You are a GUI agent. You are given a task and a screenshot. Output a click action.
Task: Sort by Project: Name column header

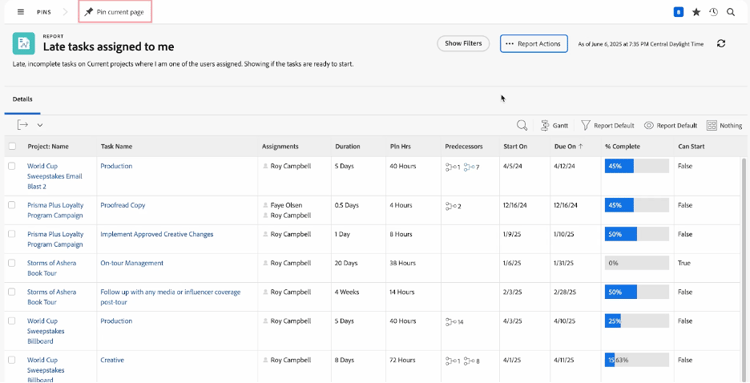(x=48, y=146)
